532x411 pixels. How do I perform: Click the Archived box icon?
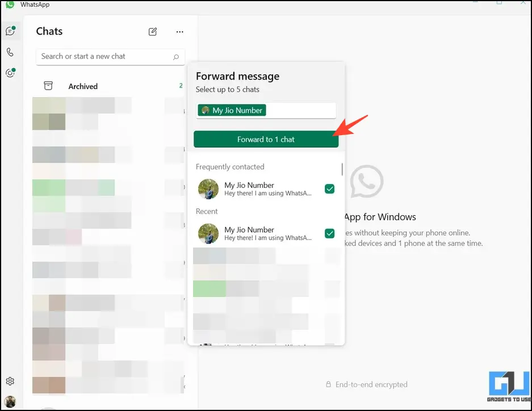48,86
